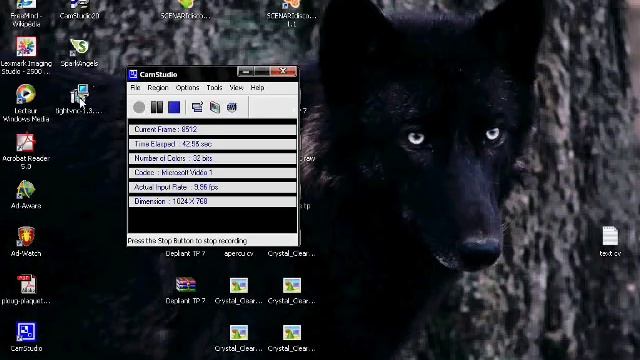Click the greyed-out Record button

point(139,107)
